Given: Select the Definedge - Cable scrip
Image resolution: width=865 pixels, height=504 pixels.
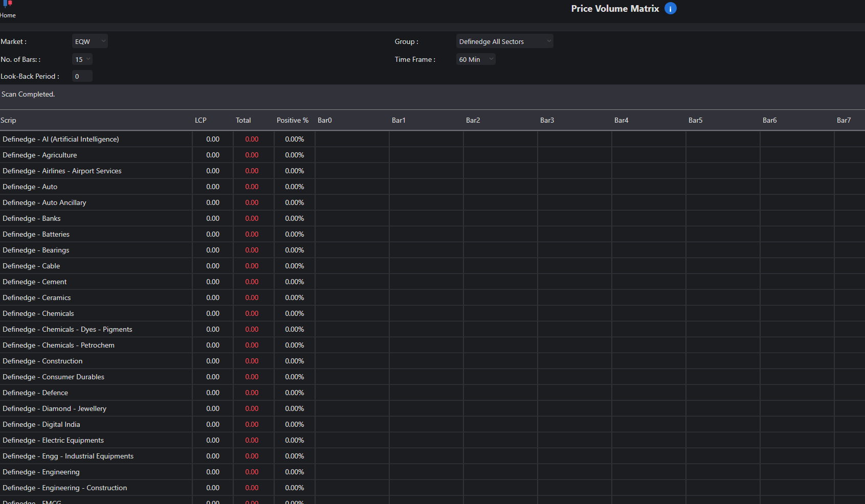Looking at the screenshot, I should tap(31, 266).
